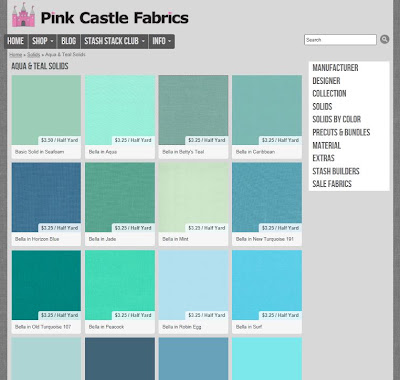Go to the Blog menu item

(69, 41)
